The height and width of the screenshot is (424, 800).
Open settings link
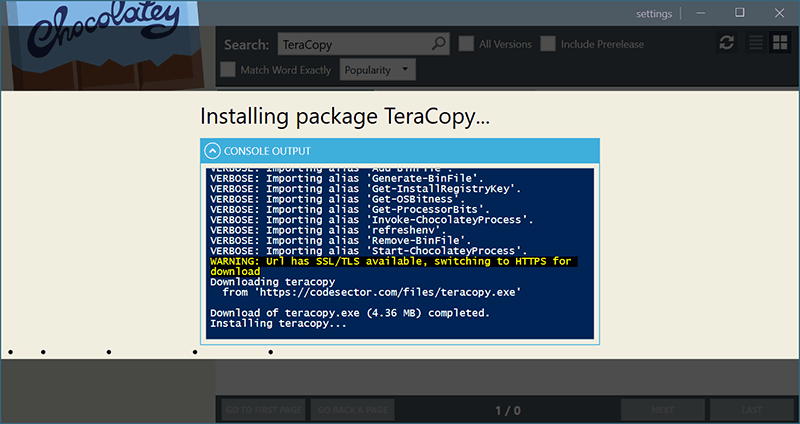click(654, 14)
